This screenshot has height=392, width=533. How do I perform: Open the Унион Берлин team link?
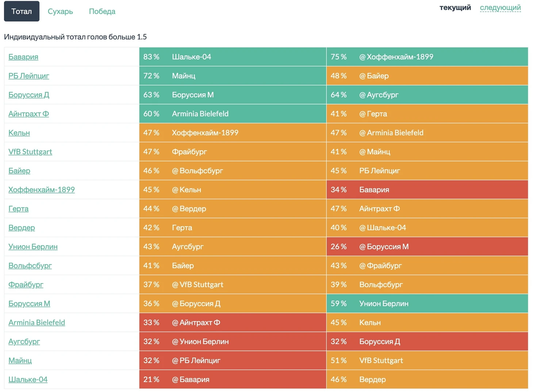33,247
